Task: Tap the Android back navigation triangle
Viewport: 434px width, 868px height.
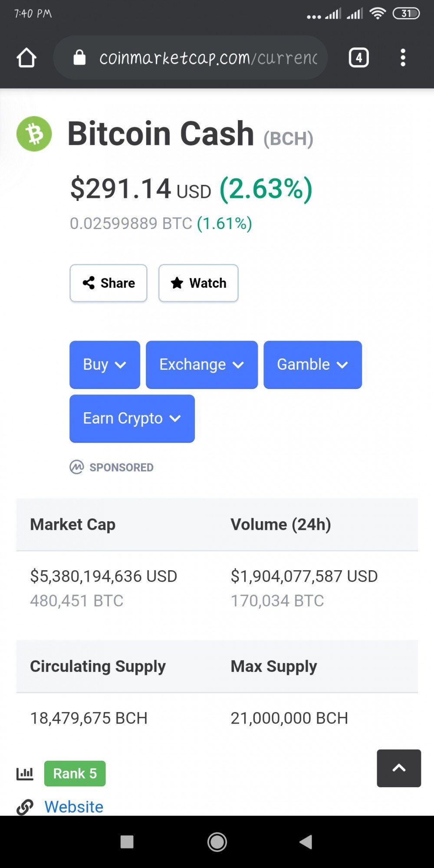Action: click(306, 842)
